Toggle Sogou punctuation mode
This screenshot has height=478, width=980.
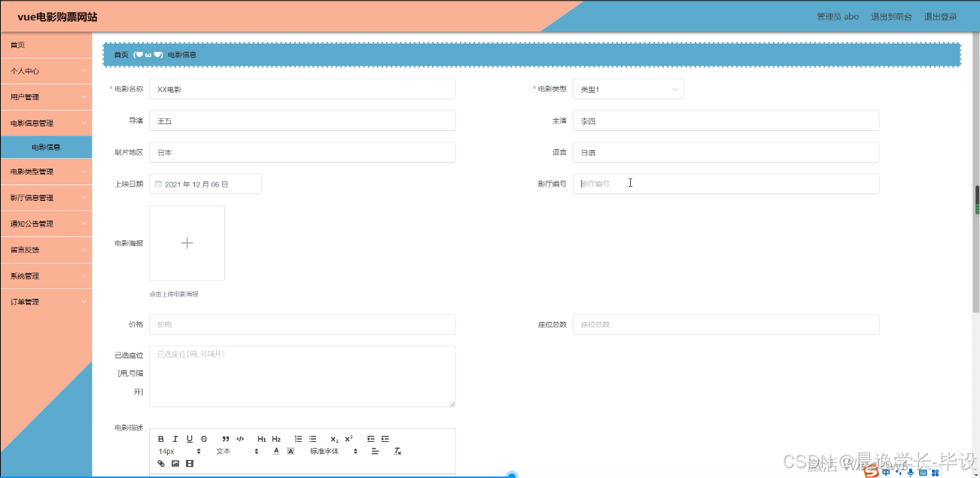pyautogui.click(x=899, y=473)
